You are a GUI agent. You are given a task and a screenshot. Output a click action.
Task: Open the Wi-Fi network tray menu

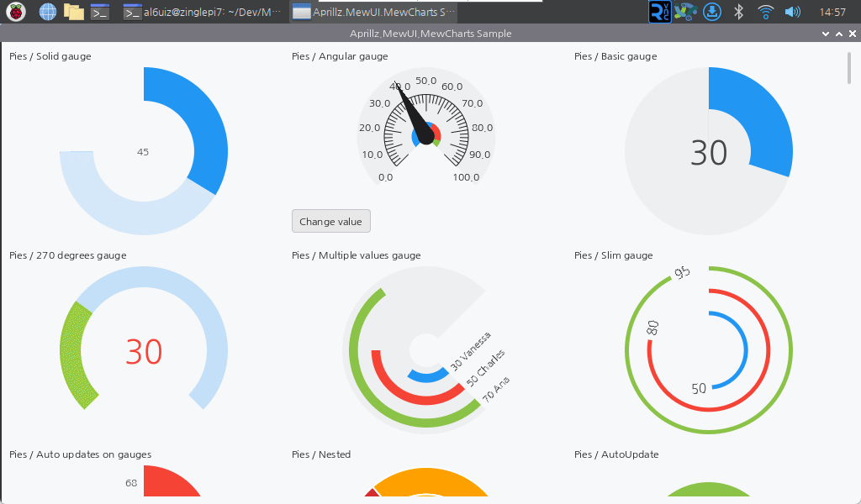[x=765, y=12]
